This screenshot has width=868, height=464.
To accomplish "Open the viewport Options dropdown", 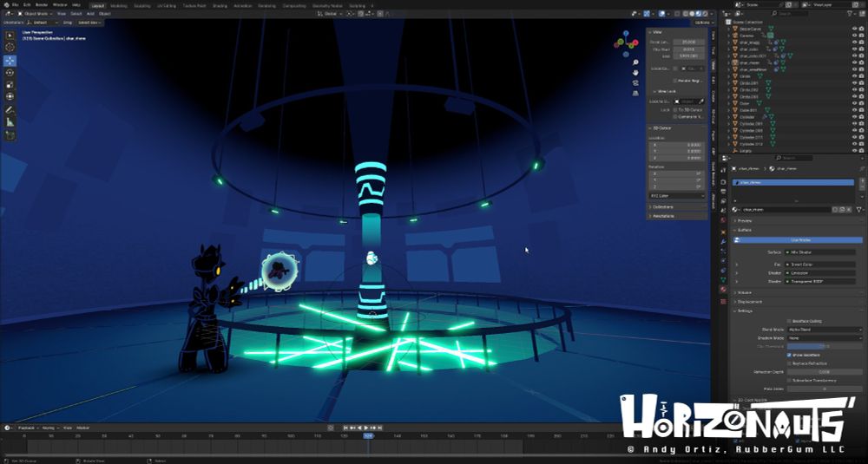I will 702,23.
